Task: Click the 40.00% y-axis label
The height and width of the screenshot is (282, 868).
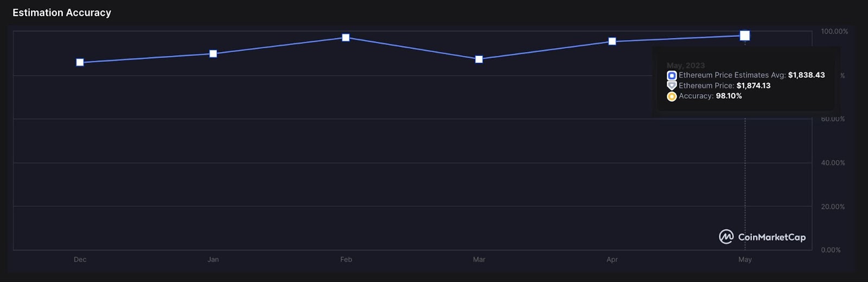Action: click(833, 163)
